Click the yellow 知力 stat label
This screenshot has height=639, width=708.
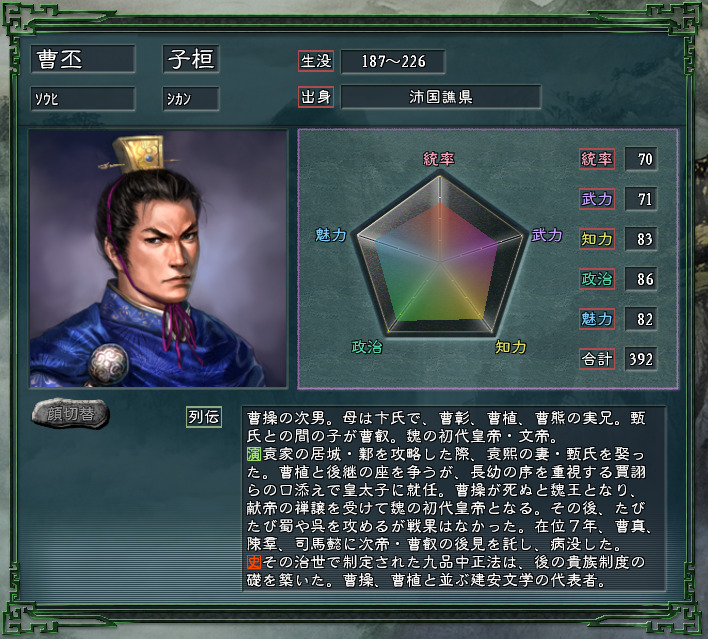[x=596, y=239]
